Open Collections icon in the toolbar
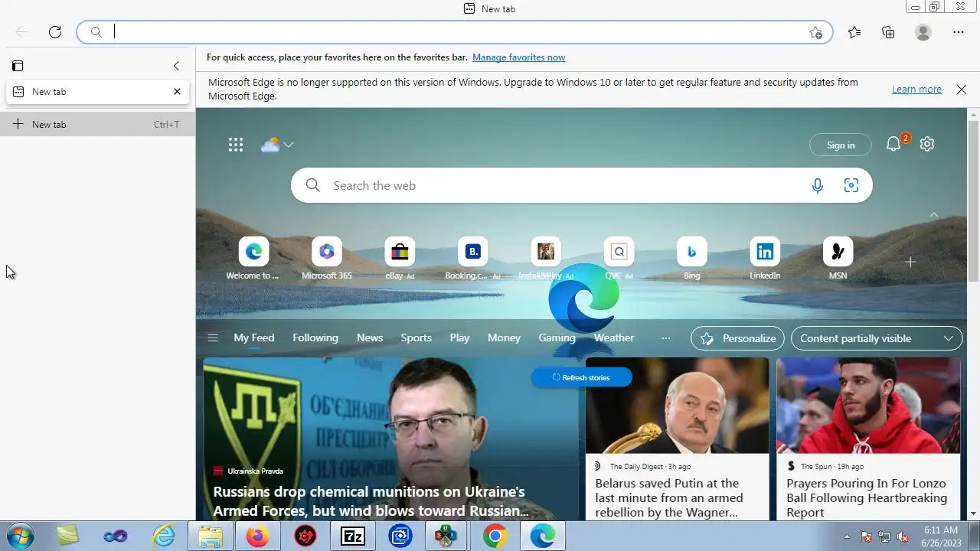Image resolution: width=980 pixels, height=551 pixels. click(x=888, y=32)
